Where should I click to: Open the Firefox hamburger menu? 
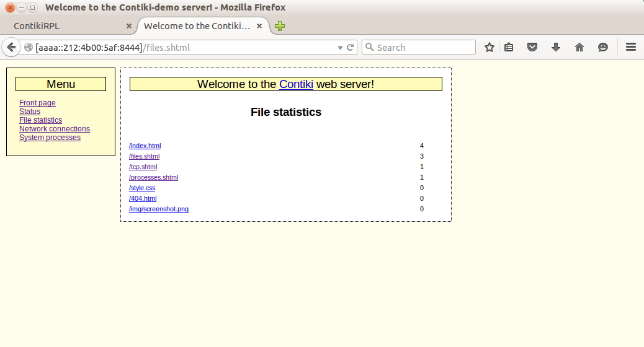[630, 48]
